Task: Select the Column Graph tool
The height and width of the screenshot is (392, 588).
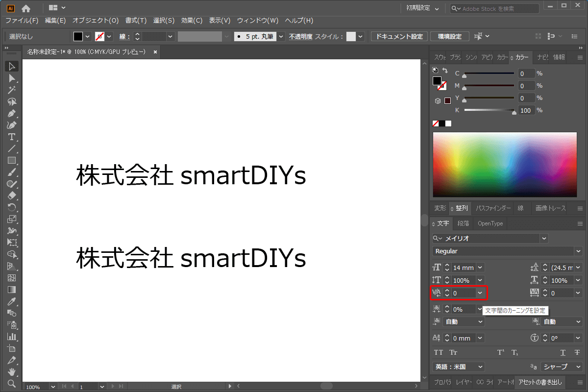Action: [x=12, y=337]
